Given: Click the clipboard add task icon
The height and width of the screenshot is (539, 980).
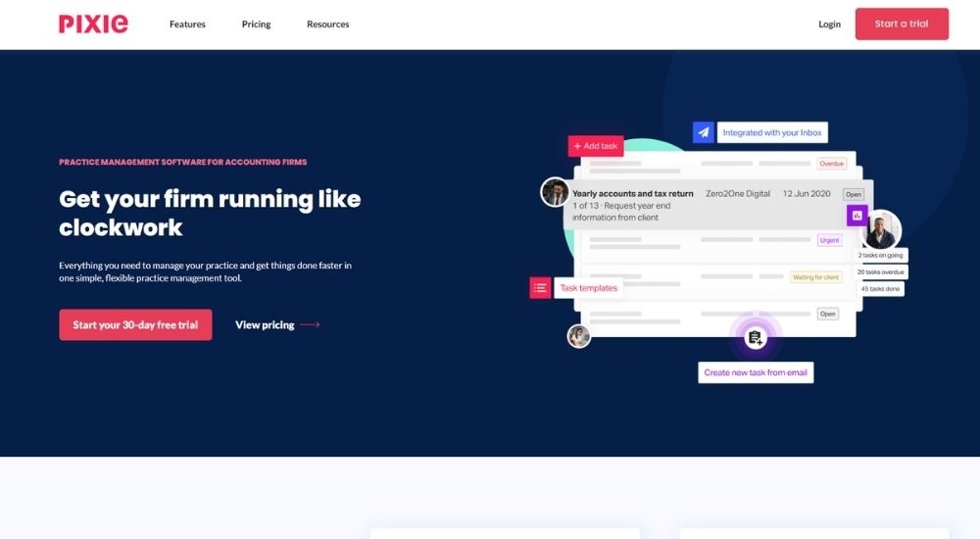Looking at the screenshot, I should click(755, 338).
